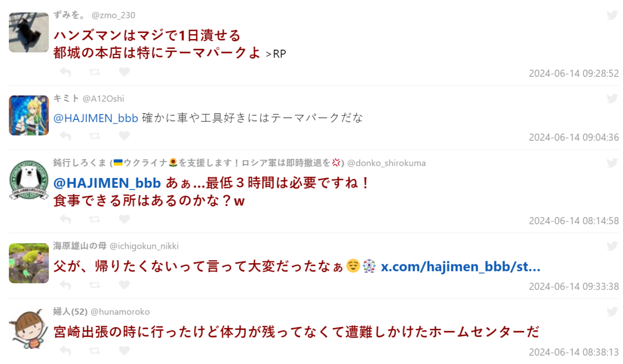Image resolution: width=623 pixels, height=364 pixels.
Task: Reply to the tweet by @hunamoroko
Action: pos(65,351)
